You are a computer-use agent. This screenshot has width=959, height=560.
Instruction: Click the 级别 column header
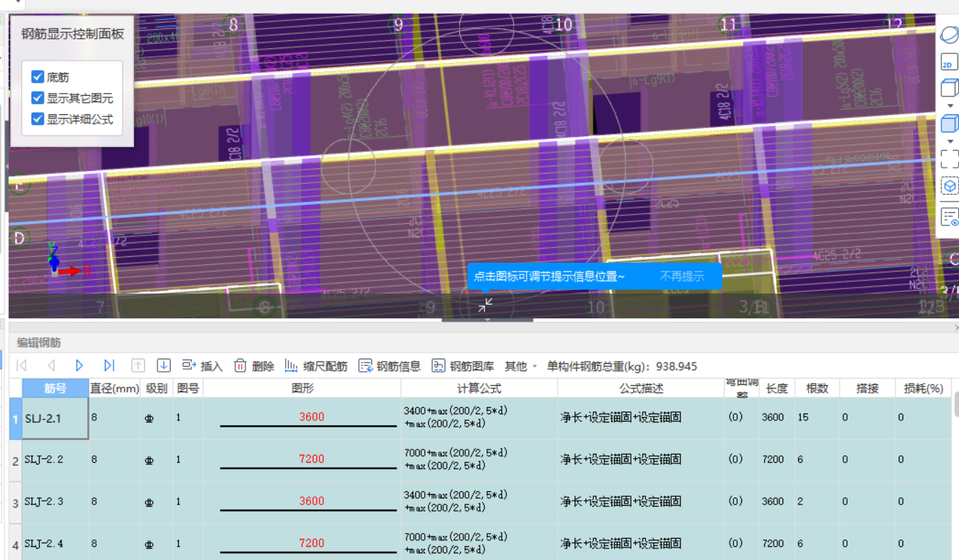[157, 388]
